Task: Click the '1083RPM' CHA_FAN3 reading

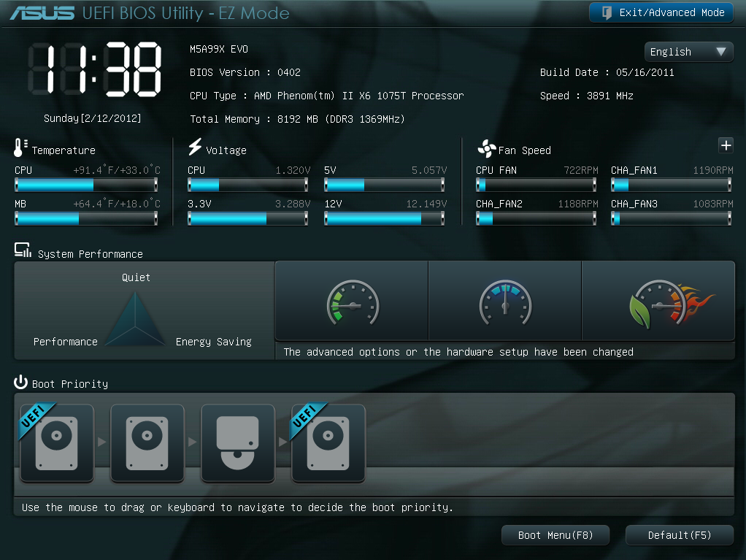Action: (x=712, y=204)
